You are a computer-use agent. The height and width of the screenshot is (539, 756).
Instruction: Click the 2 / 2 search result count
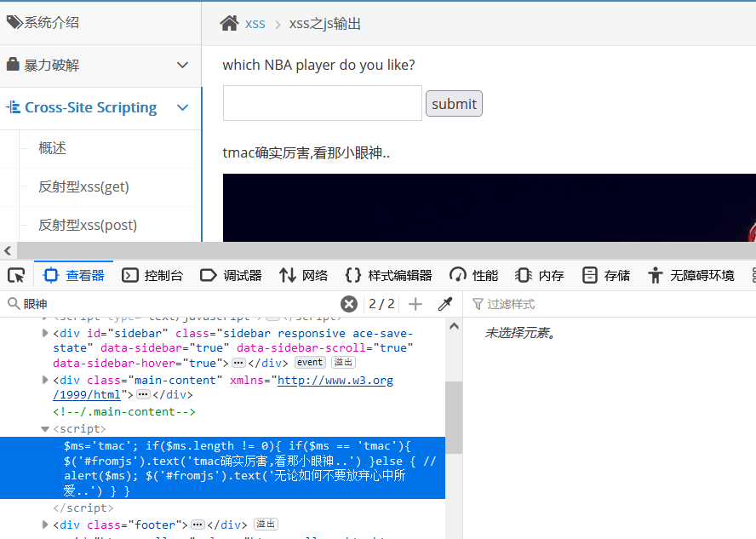pyautogui.click(x=381, y=304)
